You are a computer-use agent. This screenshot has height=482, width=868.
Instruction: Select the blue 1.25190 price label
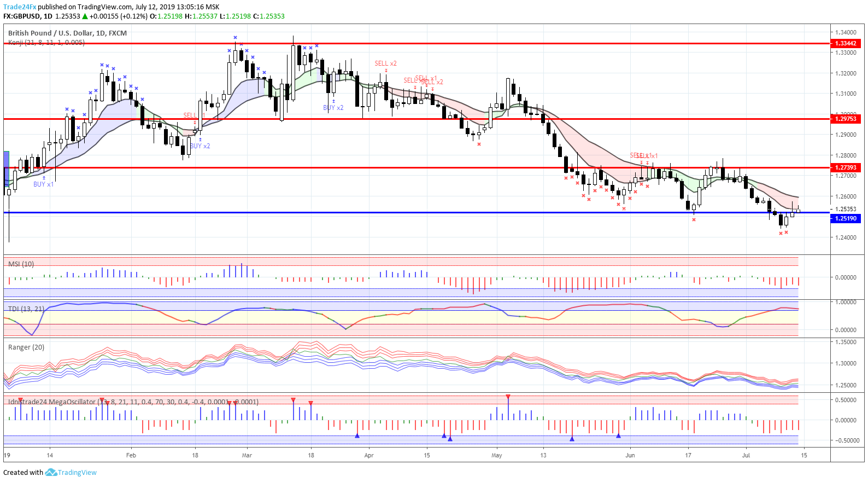click(846, 218)
